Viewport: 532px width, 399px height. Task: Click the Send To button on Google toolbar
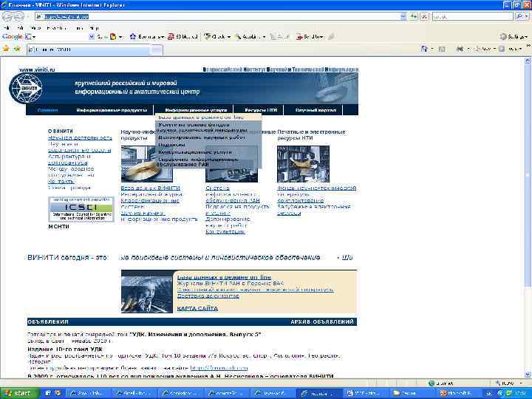[310, 37]
